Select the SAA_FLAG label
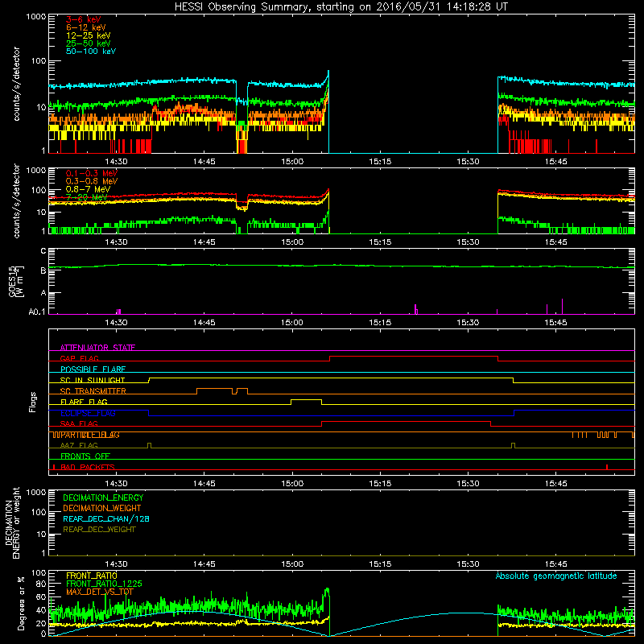This screenshot has width=644, height=644. pyautogui.click(x=79, y=423)
